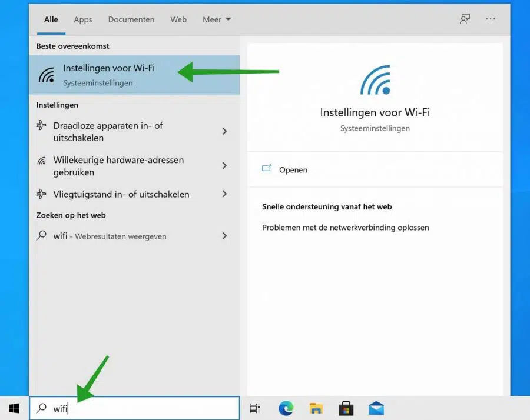Click the search box containing wifi

(x=134, y=408)
